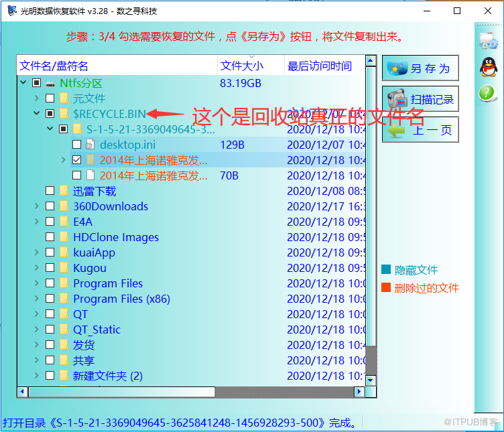The height and width of the screenshot is (432, 504).
Task: Click the 删除过的文件 orange legend swatch
Action: point(386,287)
